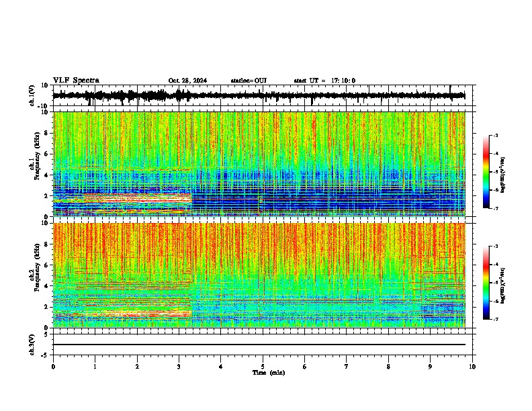Click the '-3' label on ch.2 color bar

coord(496,246)
